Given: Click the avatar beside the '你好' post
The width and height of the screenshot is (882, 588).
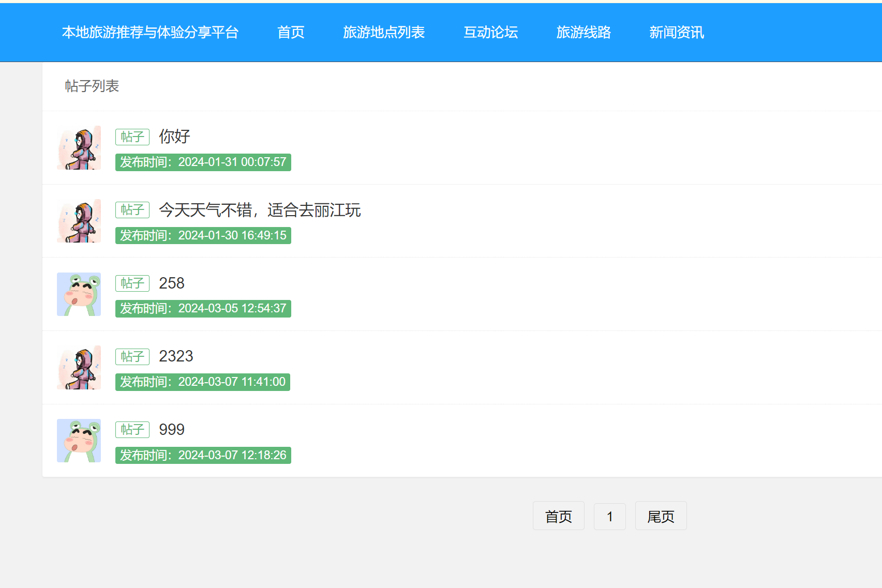Looking at the screenshot, I should 79,148.
